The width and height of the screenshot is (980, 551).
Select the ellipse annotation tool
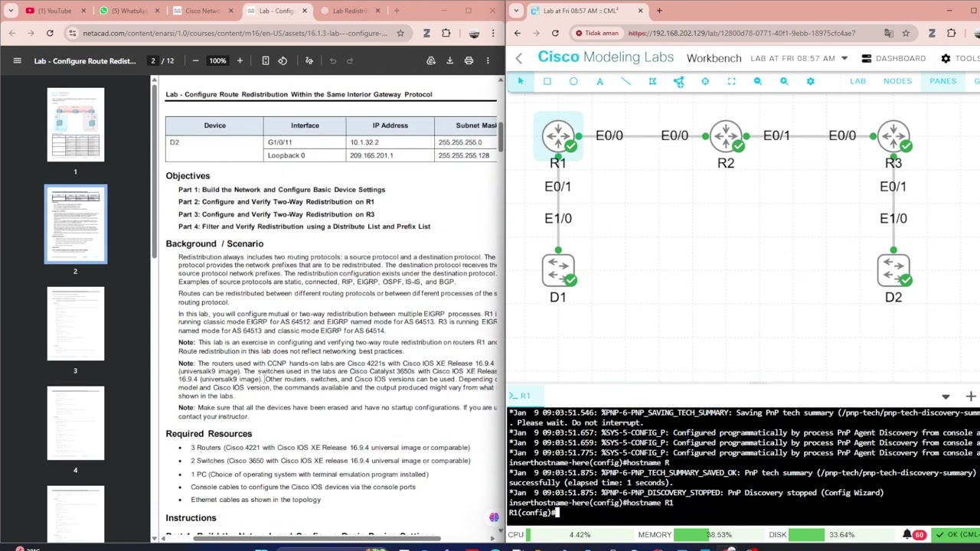point(573,81)
